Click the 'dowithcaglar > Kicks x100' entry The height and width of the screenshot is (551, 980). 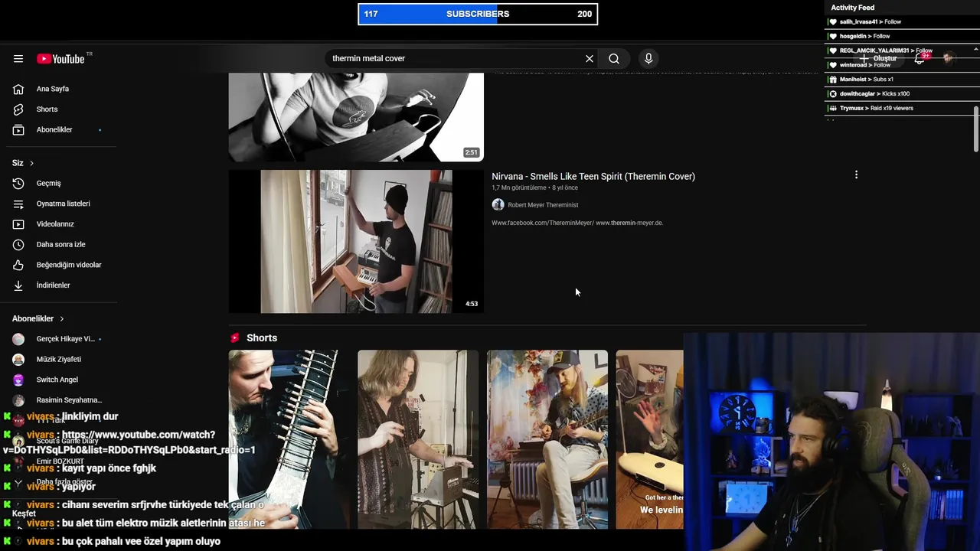[874, 94]
